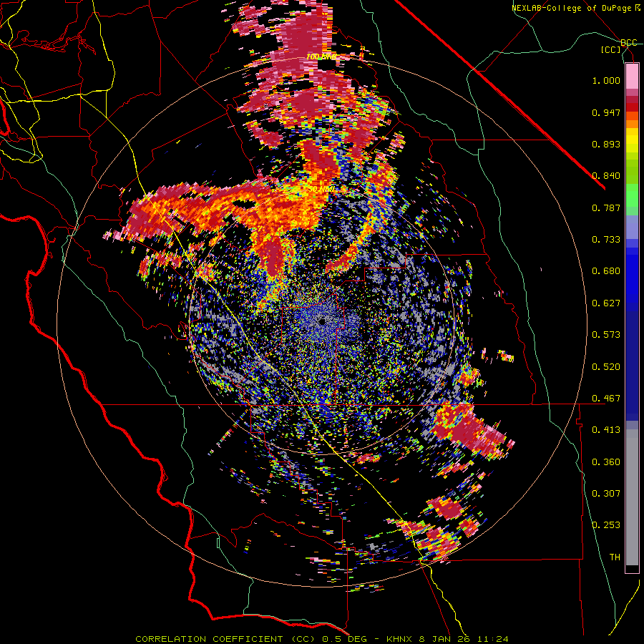Click the 0.253 scale label

coord(606,525)
